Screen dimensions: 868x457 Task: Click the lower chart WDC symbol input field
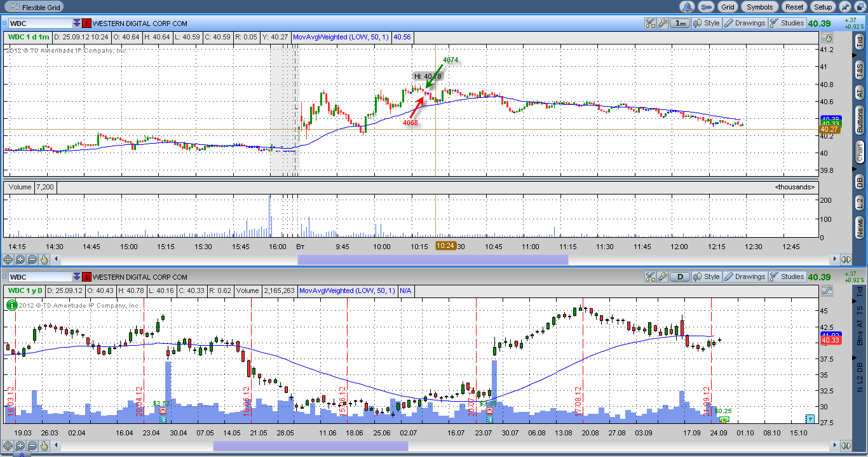[39, 277]
